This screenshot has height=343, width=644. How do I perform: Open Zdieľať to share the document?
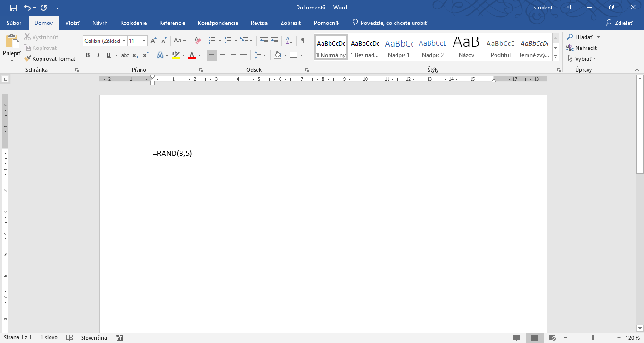click(619, 23)
